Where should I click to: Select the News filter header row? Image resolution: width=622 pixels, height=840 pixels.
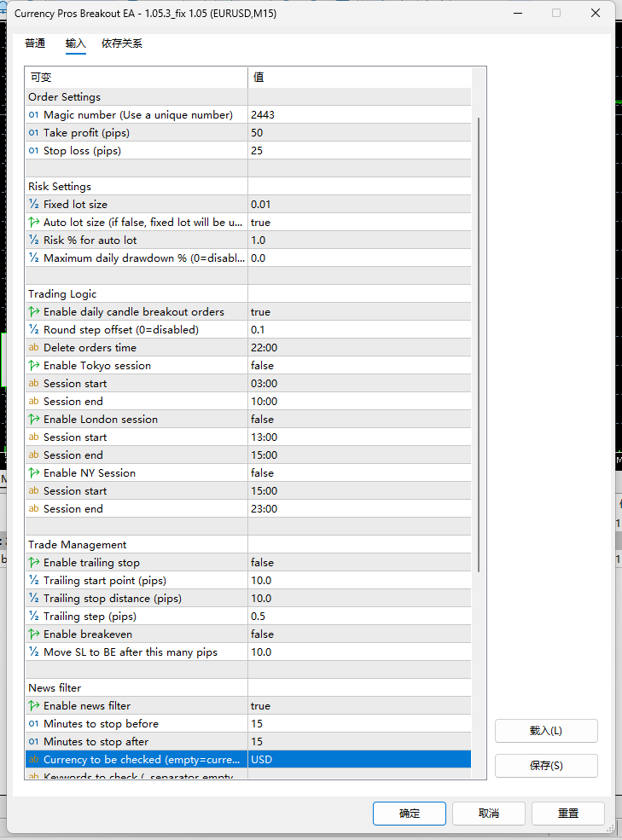pos(247,688)
